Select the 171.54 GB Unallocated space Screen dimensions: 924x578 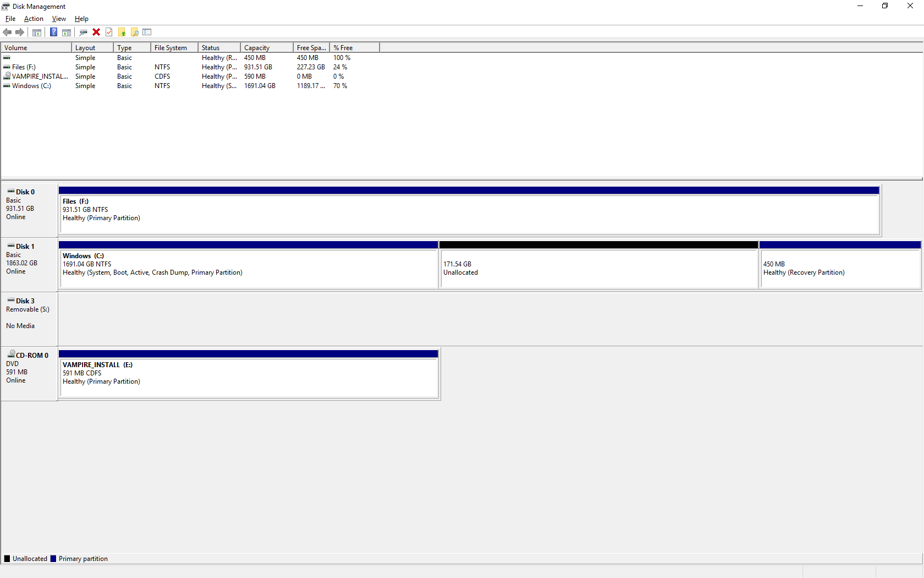599,265
